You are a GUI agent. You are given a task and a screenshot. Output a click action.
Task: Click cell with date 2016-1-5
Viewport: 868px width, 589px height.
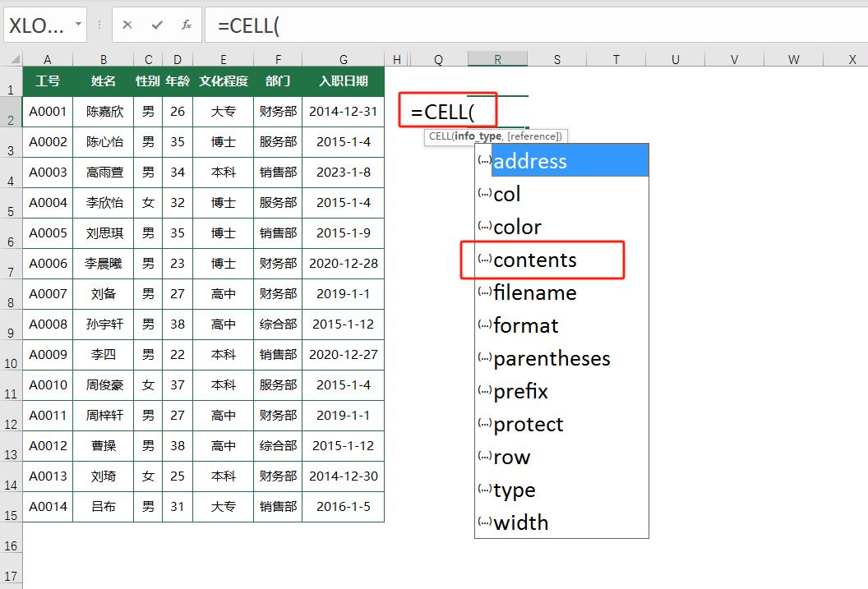click(344, 507)
